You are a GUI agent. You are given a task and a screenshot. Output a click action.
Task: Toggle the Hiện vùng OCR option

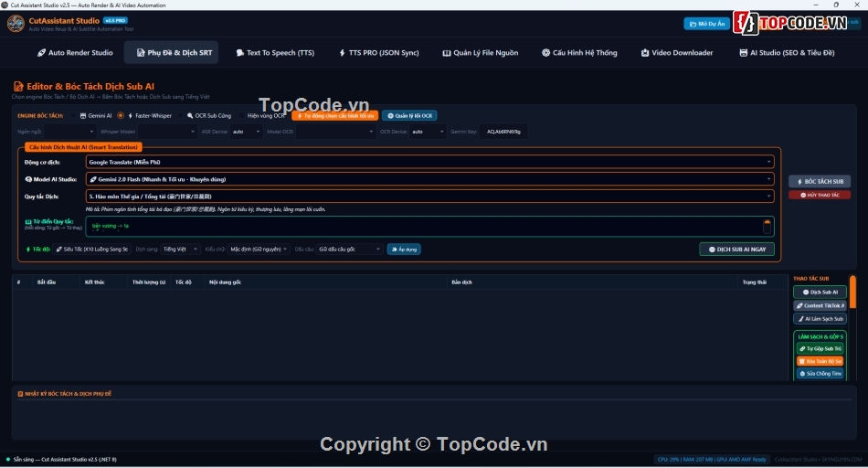point(241,116)
